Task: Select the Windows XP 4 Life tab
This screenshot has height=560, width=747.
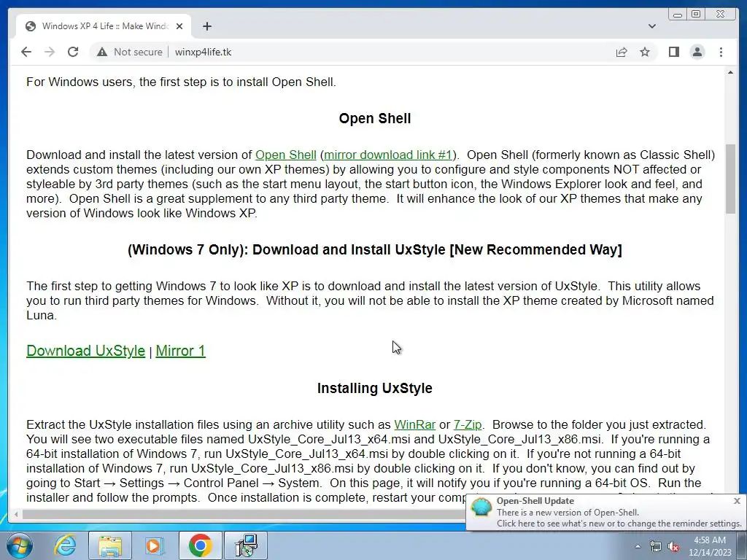Action: point(104,26)
